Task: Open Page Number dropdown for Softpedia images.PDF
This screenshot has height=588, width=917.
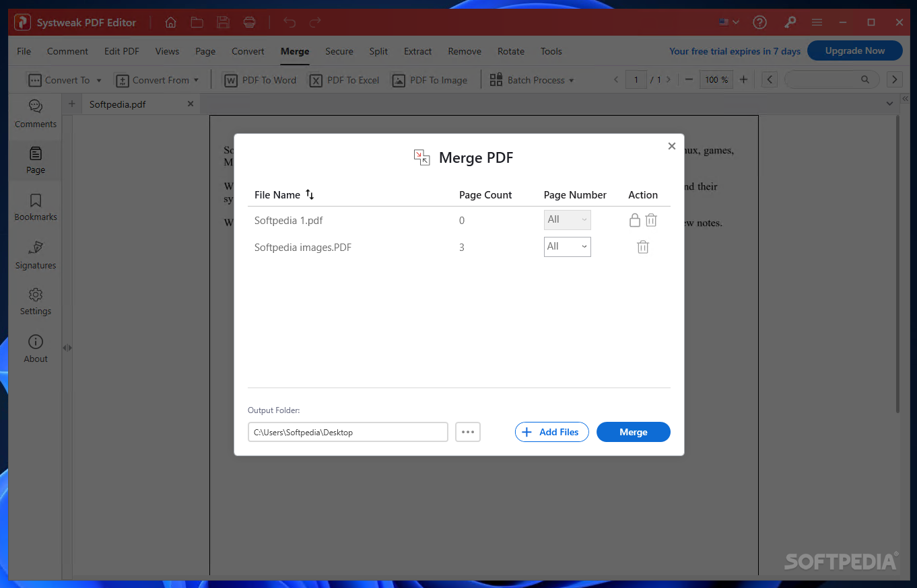Action: click(x=568, y=247)
